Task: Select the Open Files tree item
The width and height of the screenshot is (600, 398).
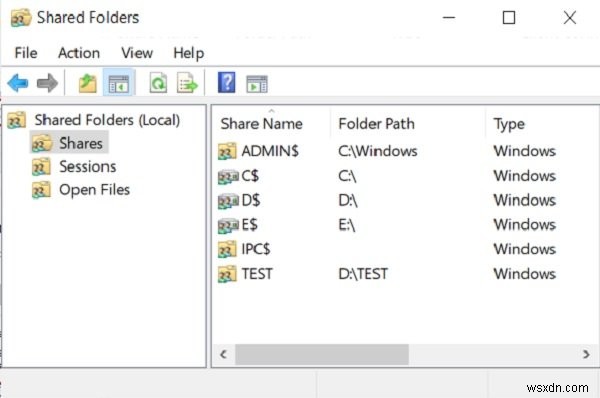Action: point(95,190)
